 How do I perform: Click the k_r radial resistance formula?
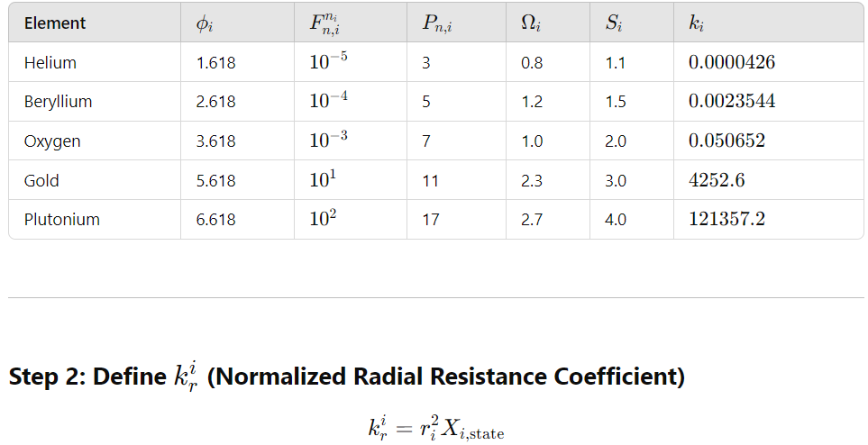click(x=436, y=429)
